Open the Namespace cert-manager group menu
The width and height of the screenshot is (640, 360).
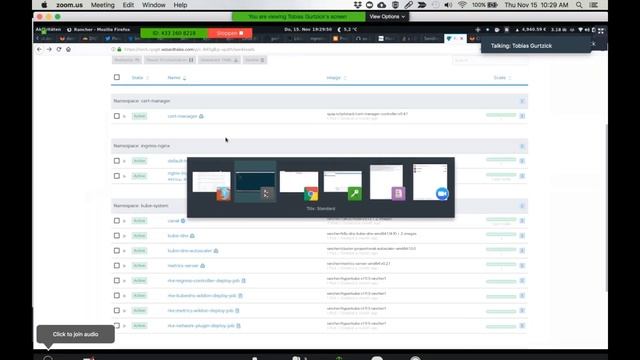coord(522,101)
